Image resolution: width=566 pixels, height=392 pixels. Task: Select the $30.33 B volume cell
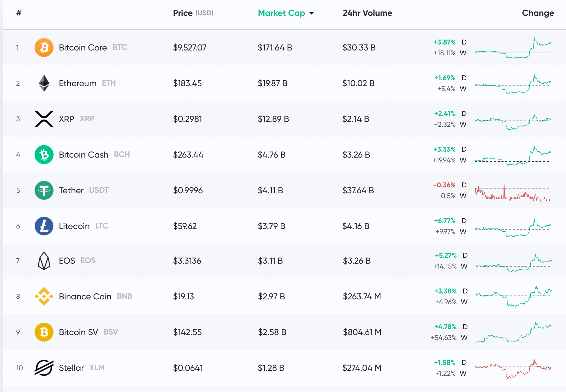(x=359, y=47)
